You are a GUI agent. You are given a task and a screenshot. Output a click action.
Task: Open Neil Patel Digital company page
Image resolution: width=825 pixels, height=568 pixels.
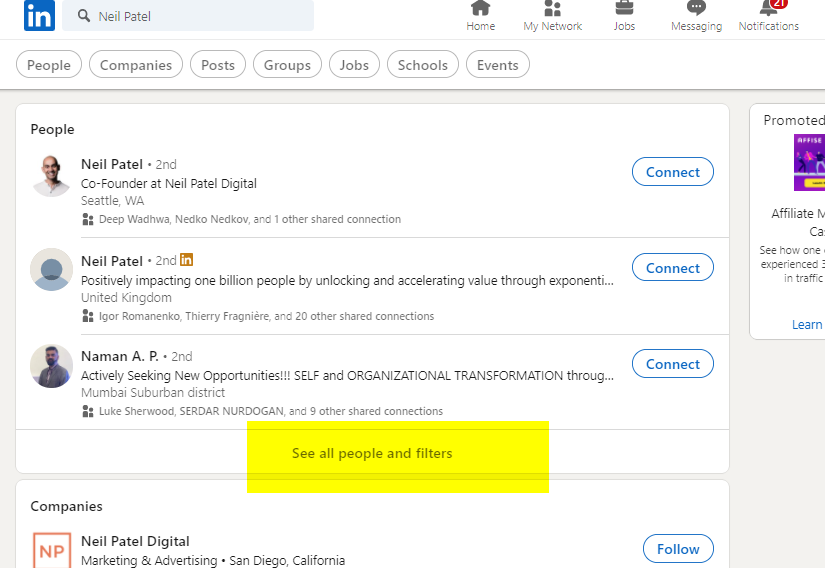pos(135,541)
